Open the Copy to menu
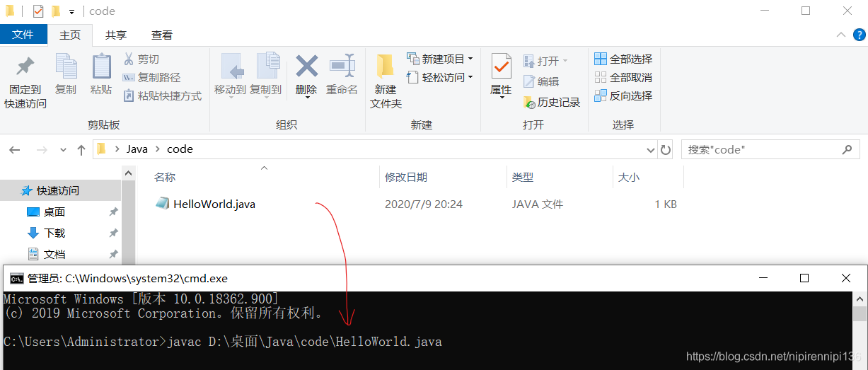The width and height of the screenshot is (868, 370). click(266, 75)
